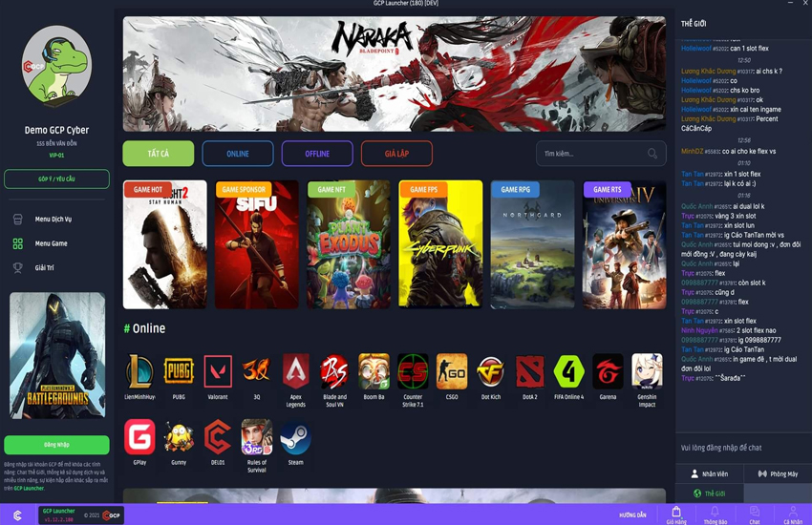Launch the Steam icon
Image resolution: width=812 pixels, height=525 pixels.
[296, 437]
